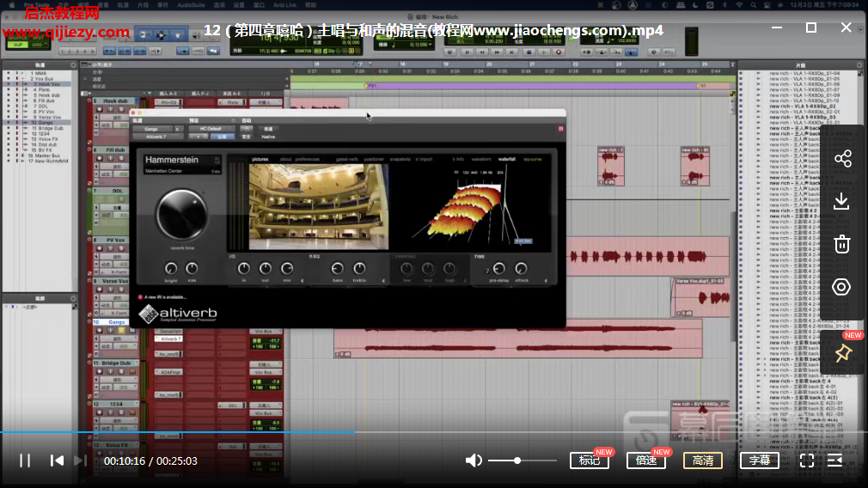
Task: Open the HC Default preset dropdown
Action: click(x=211, y=129)
